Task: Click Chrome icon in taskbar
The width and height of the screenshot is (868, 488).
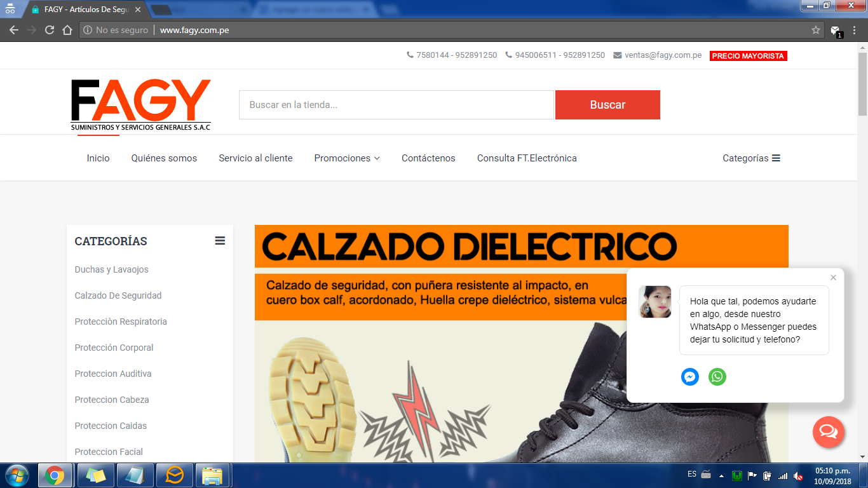Action: (55, 475)
